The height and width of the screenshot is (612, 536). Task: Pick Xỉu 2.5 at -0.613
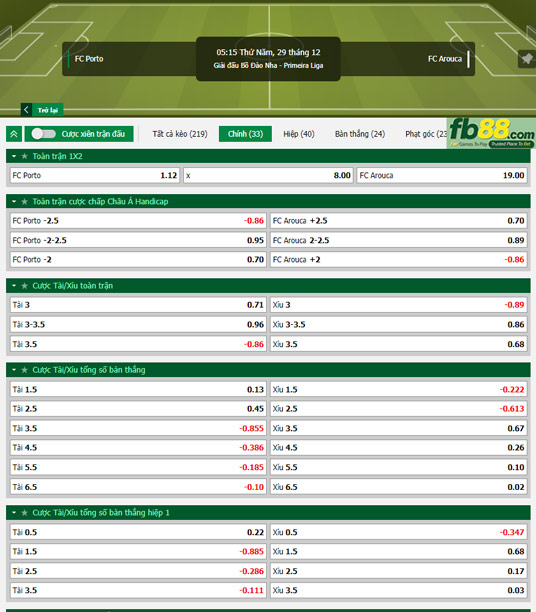[x=399, y=409]
